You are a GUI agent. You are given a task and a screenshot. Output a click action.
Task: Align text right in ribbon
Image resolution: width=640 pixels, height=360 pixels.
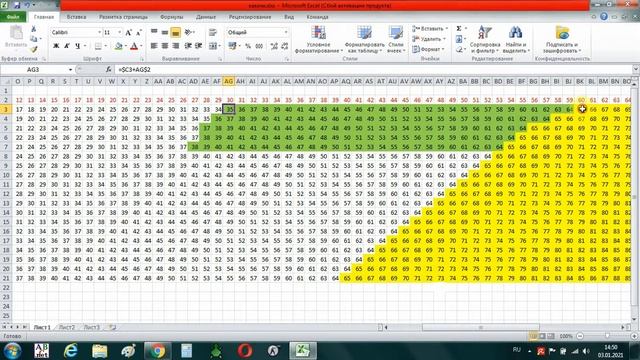coord(176,46)
